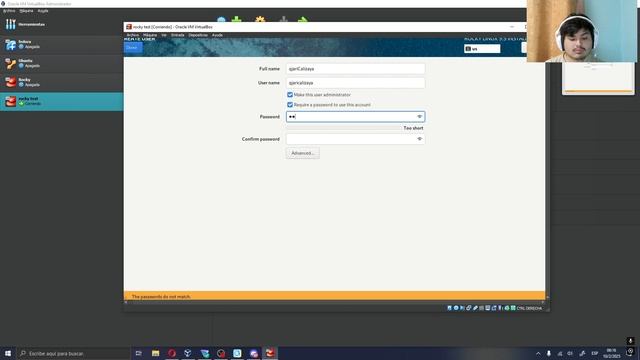Image resolution: width=640 pixels, height=360 pixels.
Task: Open Entrada menu of the VM window
Action: click(178, 35)
